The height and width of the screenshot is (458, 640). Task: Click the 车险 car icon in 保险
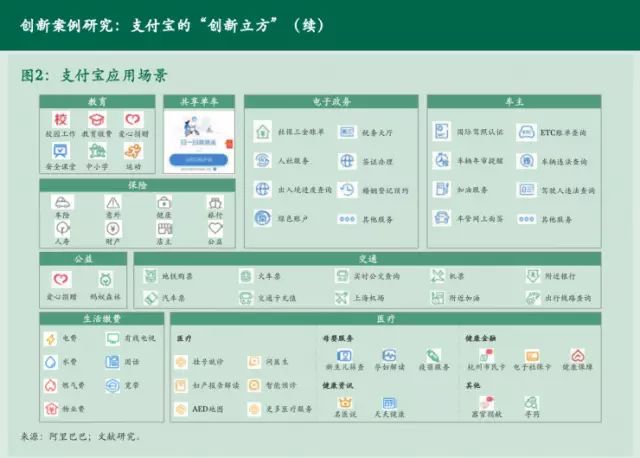point(62,202)
